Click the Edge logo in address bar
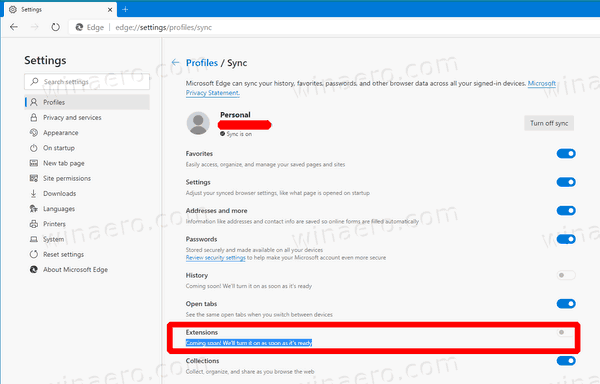 pyautogui.click(x=80, y=27)
